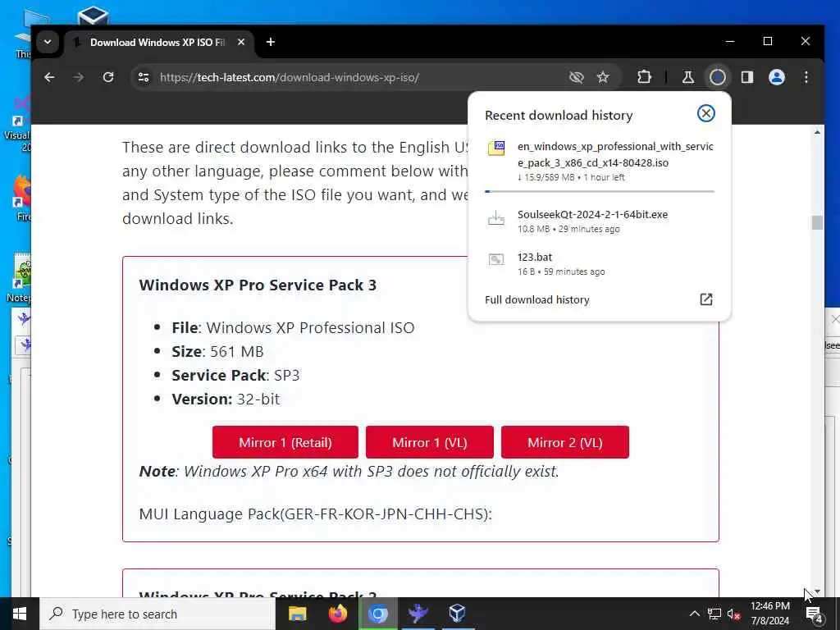Image resolution: width=840 pixels, height=630 pixels.
Task: Open Soulseek bird icon on taskbar
Action: click(418, 614)
